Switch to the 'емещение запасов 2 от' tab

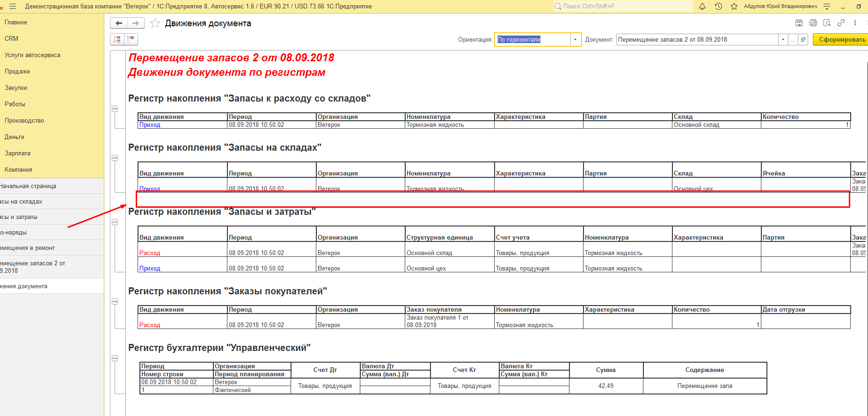(52, 267)
